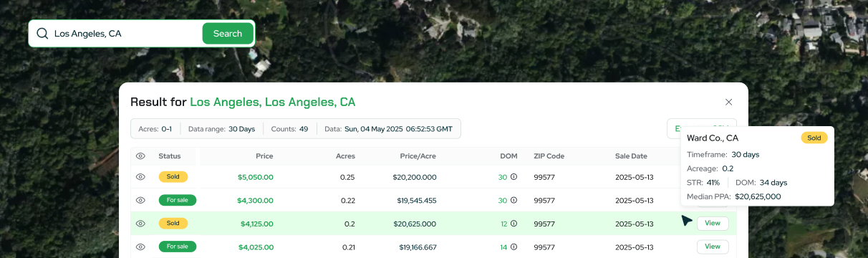This screenshot has width=868, height=258.
Task: Click the magnifier icon in search bar
Action: coord(42,33)
